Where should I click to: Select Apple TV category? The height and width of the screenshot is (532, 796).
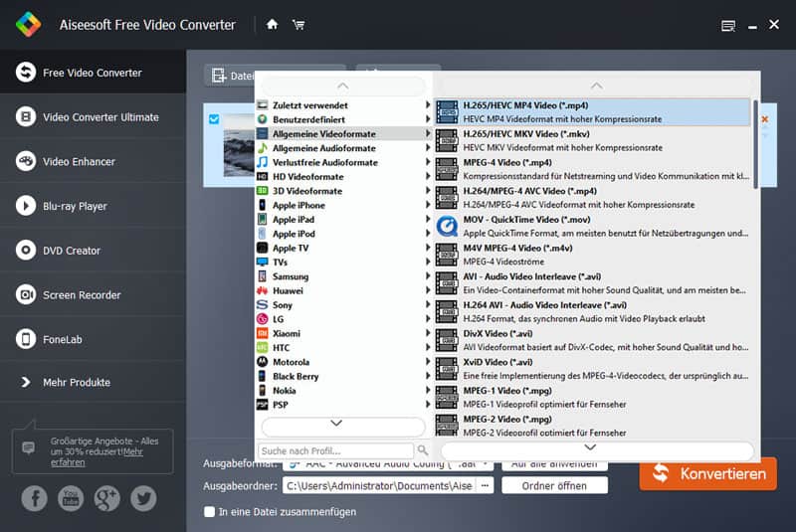(x=343, y=248)
